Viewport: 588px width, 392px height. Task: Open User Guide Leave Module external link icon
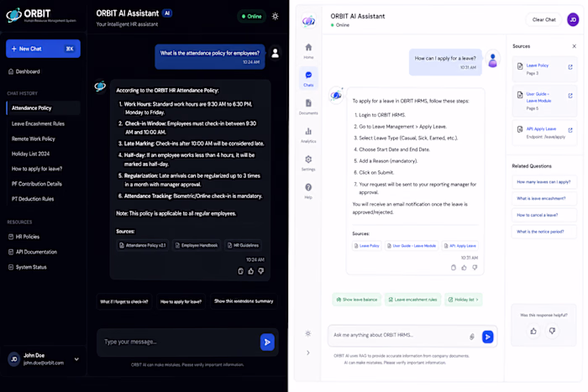coord(570,96)
